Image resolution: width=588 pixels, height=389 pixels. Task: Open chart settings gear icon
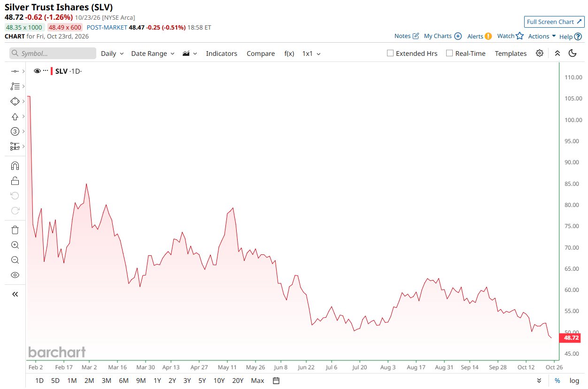[x=540, y=53]
